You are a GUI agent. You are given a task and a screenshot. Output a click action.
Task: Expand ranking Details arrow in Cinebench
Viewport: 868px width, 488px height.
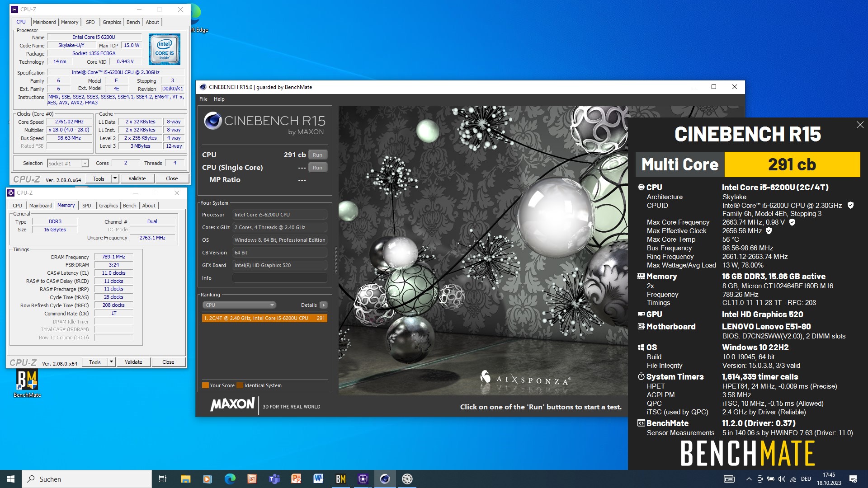(323, 305)
